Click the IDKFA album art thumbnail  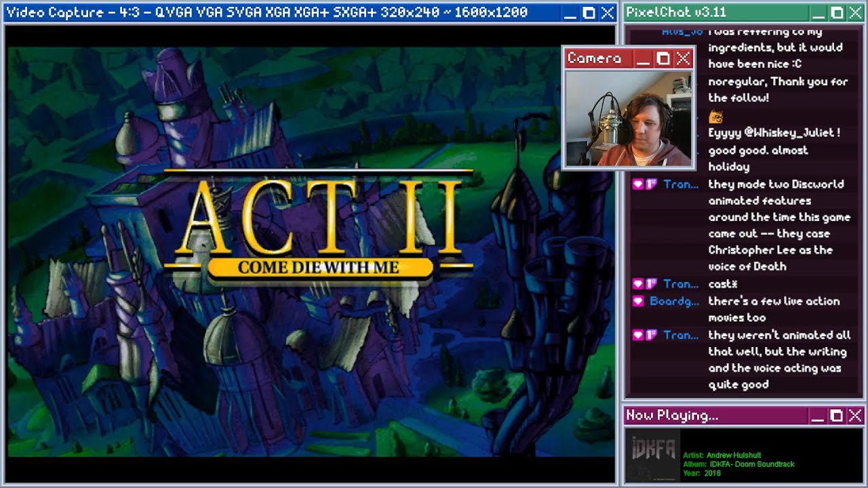[x=652, y=455]
